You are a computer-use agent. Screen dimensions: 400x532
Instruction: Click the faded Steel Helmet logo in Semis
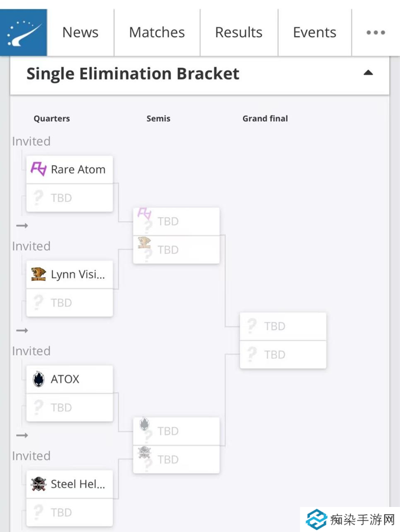click(144, 452)
